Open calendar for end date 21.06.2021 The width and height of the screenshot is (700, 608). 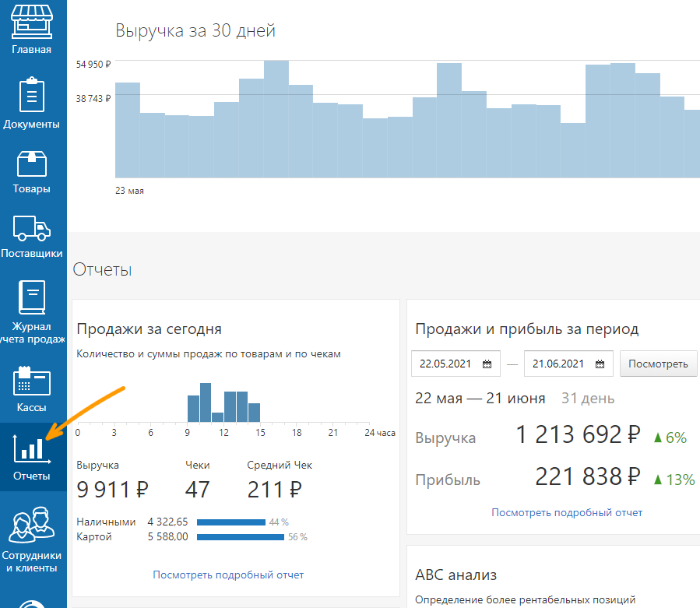tap(600, 364)
